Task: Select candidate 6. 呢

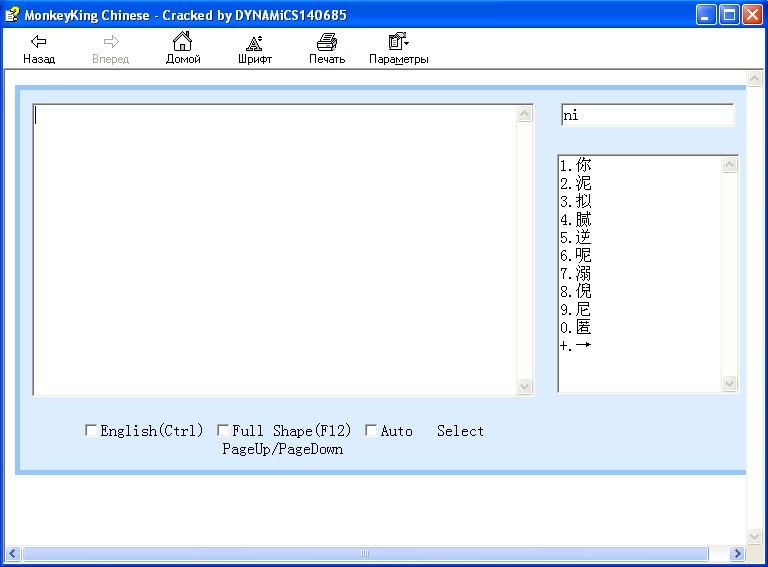Action: (x=576, y=255)
